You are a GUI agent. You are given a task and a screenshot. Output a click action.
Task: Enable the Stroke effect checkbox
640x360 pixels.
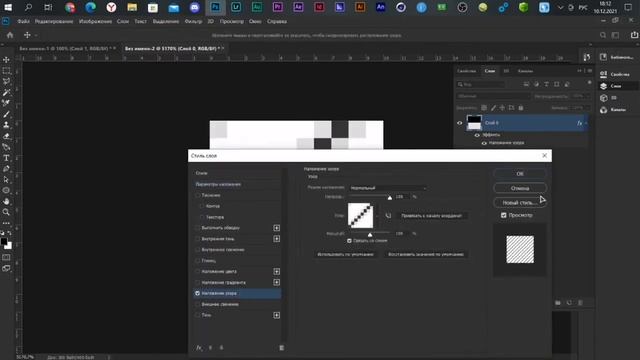pyautogui.click(x=198, y=228)
